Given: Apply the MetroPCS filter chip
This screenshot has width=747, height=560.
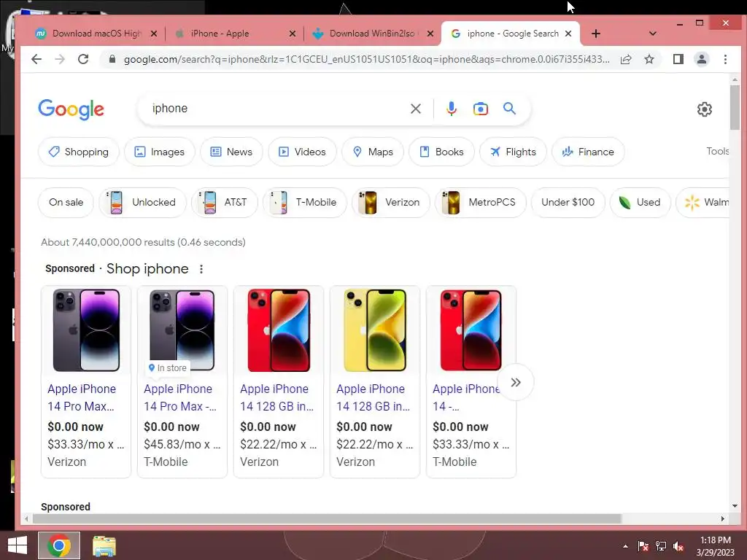Looking at the screenshot, I should pyautogui.click(x=480, y=203).
